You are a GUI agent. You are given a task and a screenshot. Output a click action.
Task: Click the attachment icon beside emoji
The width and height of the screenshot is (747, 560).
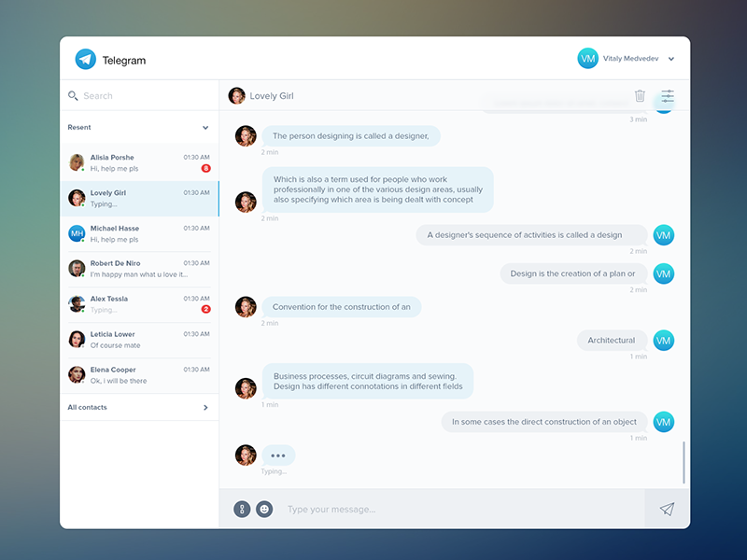tap(242, 510)
